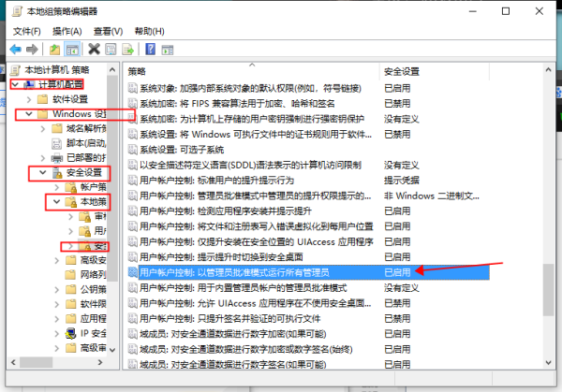Maximize the 本地组策略编辑器 window

pyautogui.click(x=506, y=11)
